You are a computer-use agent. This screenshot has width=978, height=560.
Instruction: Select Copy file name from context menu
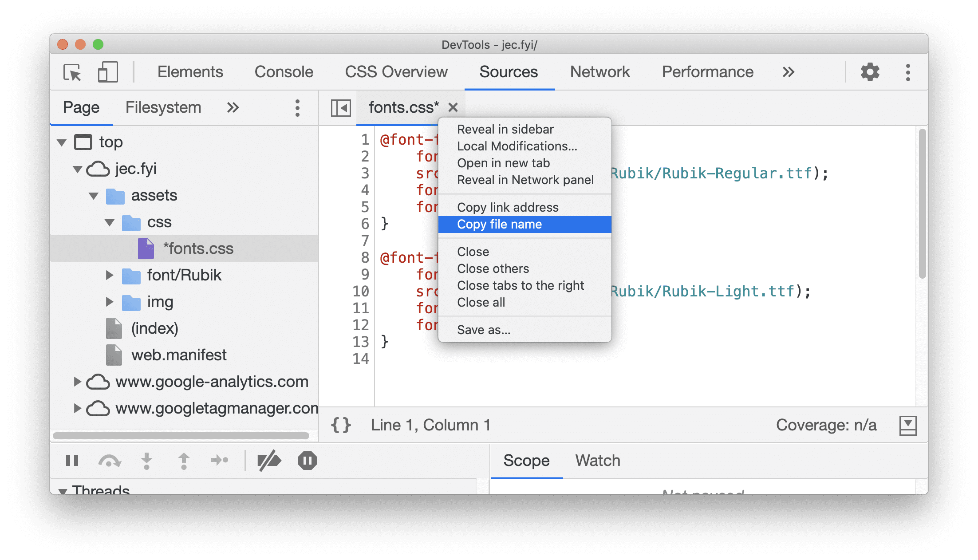point(500,224)
